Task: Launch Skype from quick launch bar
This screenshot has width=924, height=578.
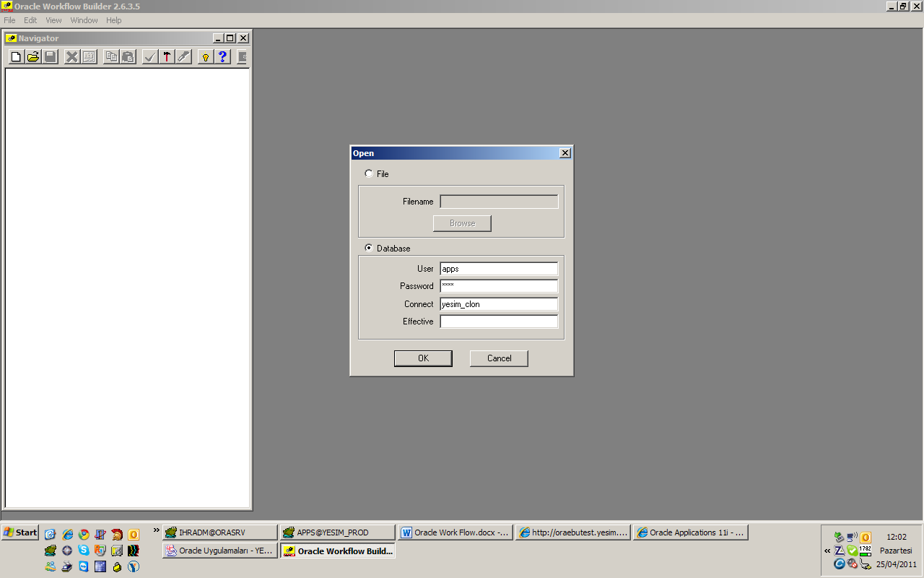Action: pos(84,551)
